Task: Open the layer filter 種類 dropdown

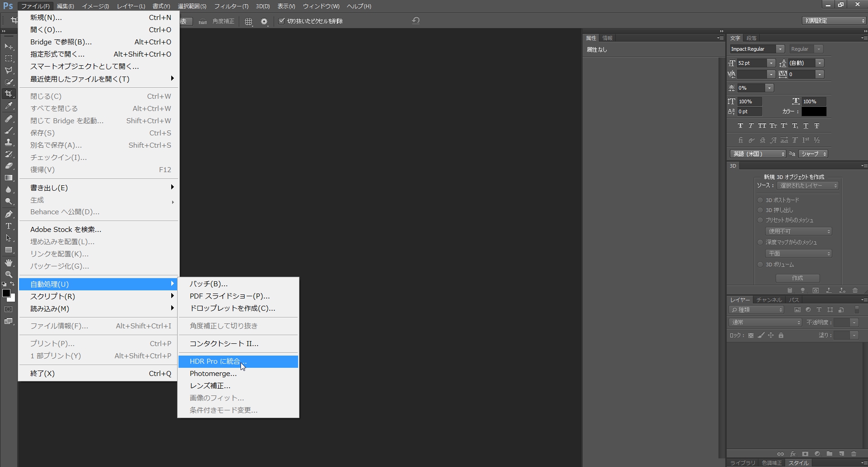Action: [756, 310]
